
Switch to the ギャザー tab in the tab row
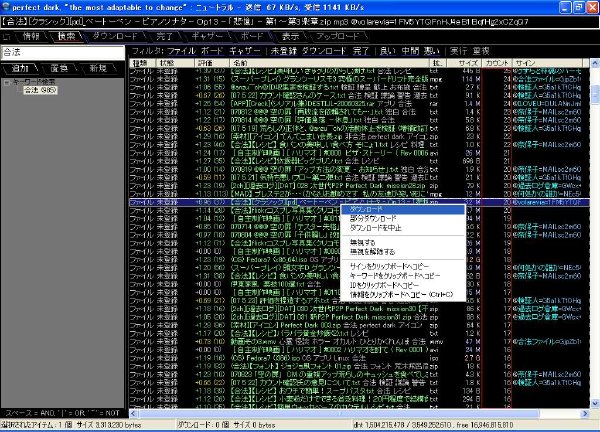coord(207,36)
